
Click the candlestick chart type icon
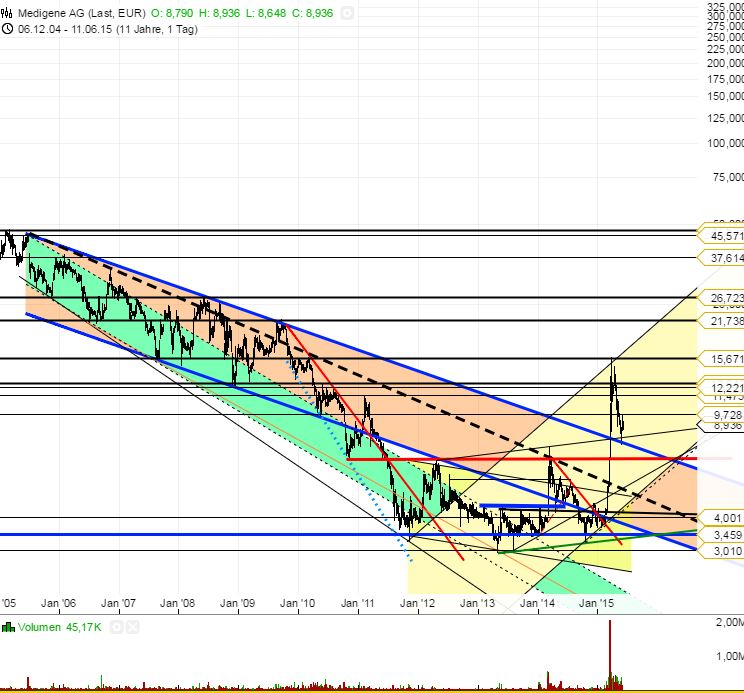point(8,13)
